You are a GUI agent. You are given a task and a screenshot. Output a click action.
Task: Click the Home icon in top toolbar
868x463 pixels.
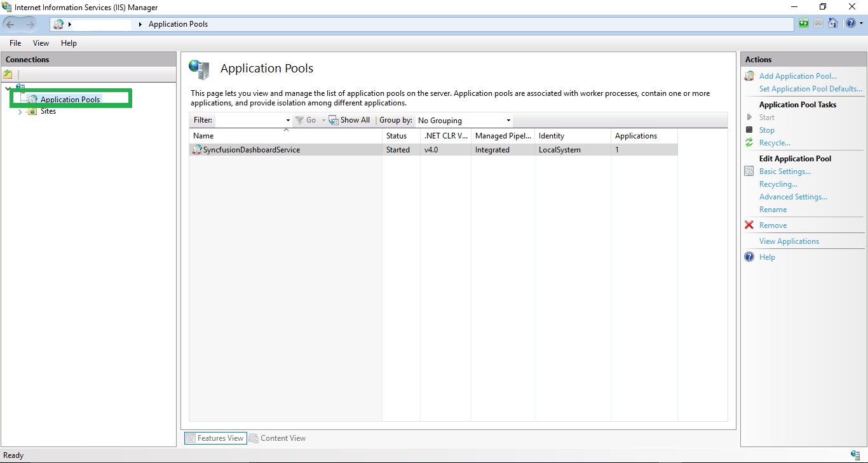(832, 23)
